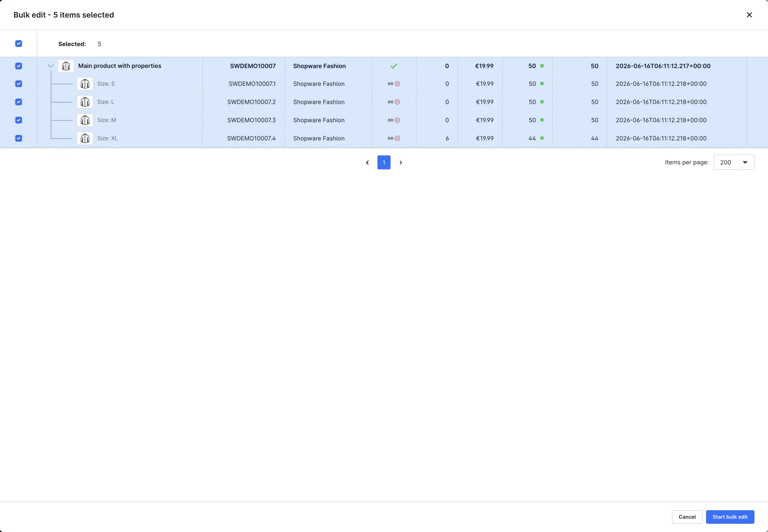Collapse the Main product with properties tree
This screenshot has width=768, height=532.
coord(51,66)
